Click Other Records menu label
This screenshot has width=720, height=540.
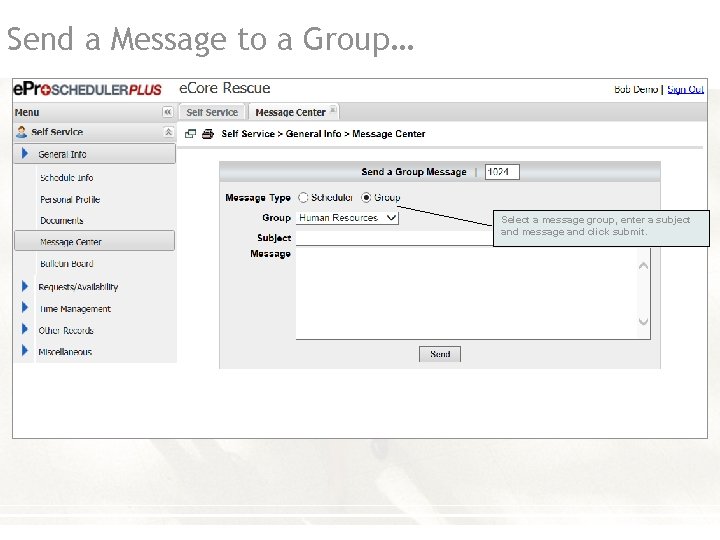tap(66, 330)
